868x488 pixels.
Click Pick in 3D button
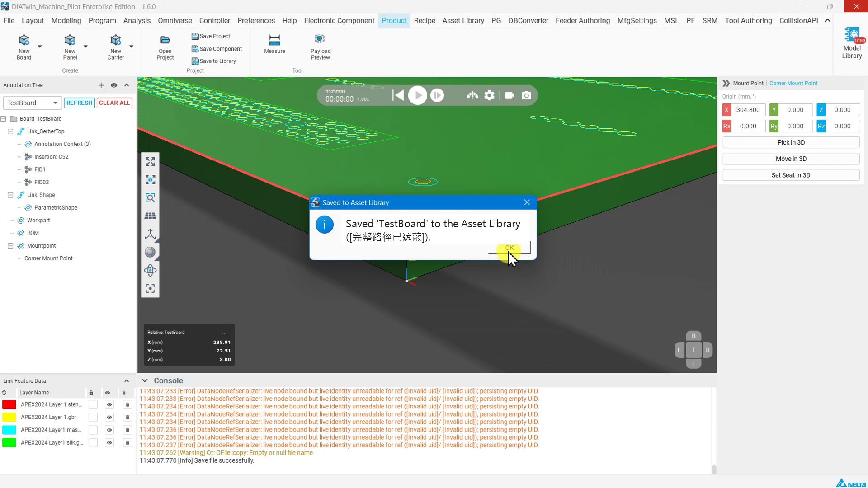coord(791,143)
